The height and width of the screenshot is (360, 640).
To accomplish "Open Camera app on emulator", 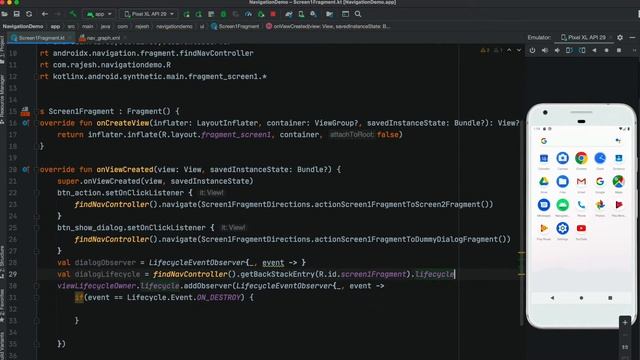I will [x=562, y=158].
